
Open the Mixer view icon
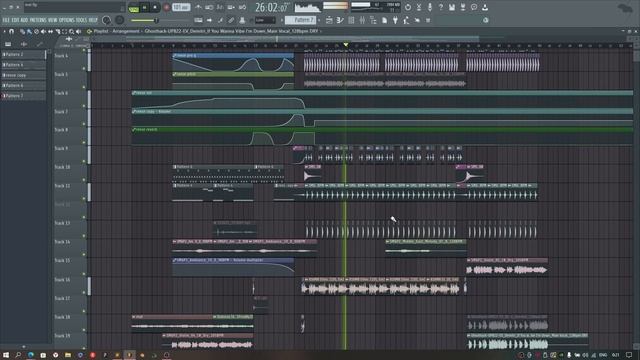362,20
